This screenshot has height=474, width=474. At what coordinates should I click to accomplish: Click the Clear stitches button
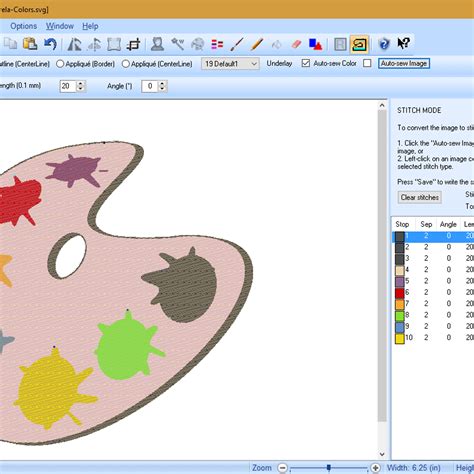point(420,197)
